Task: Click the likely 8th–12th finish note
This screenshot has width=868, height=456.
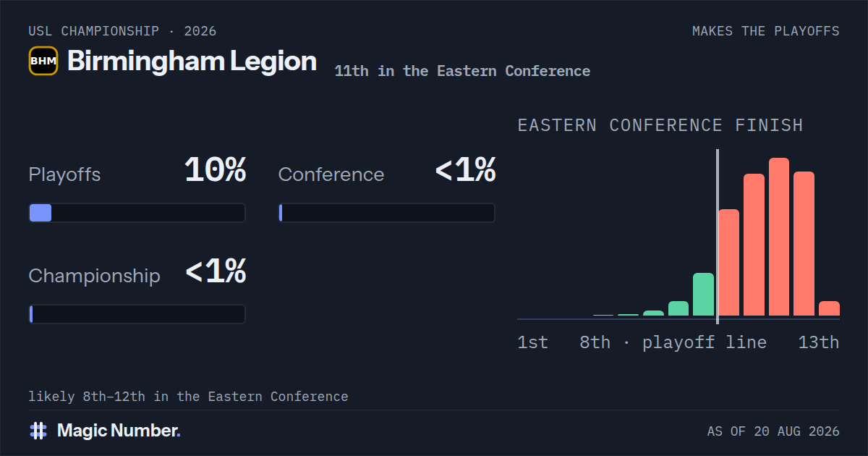Action: [x=188, y=397]
